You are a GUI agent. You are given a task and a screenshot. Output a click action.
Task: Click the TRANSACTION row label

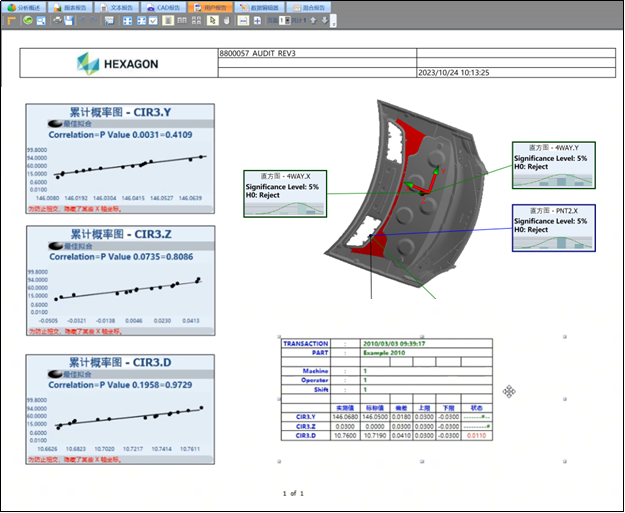[306, 344]
